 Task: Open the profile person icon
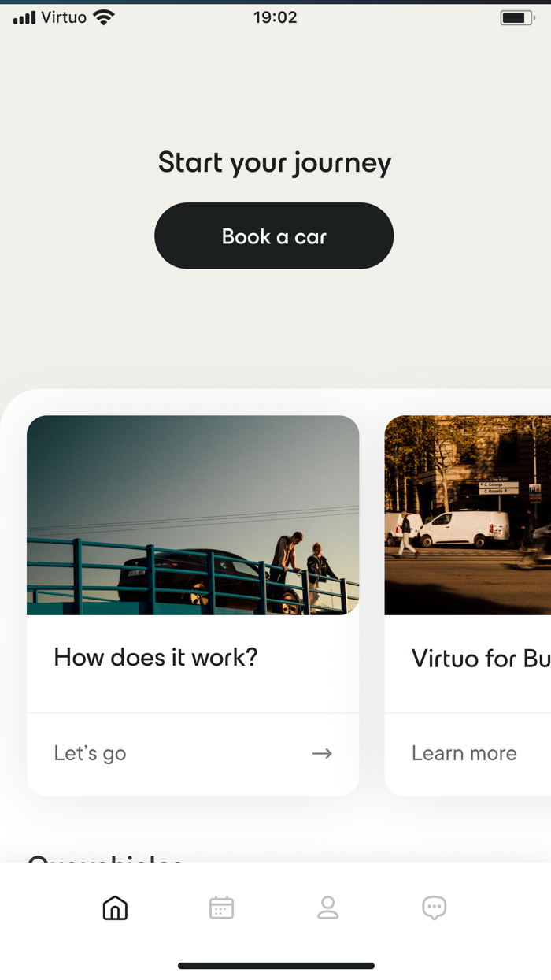coord(328,908)
